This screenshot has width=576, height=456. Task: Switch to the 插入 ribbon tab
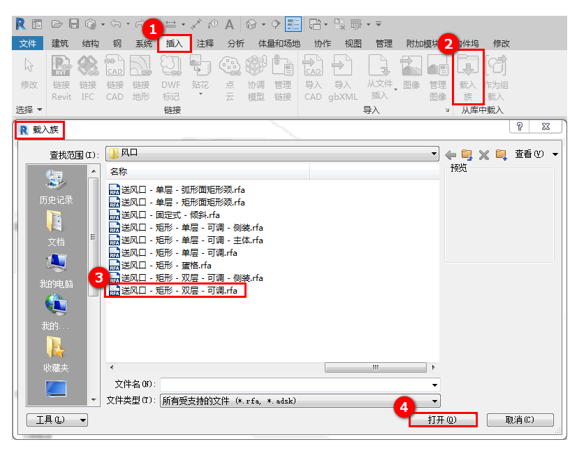[x=174, y=44]
